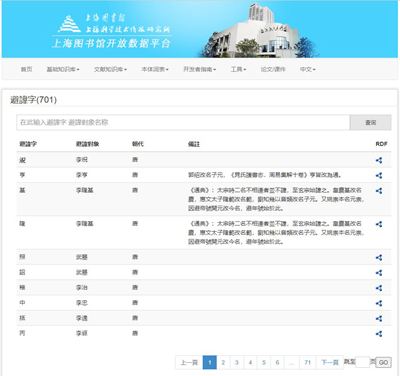Open the RDF icon in the first table row
400x376 pixels.
(379, 160)
